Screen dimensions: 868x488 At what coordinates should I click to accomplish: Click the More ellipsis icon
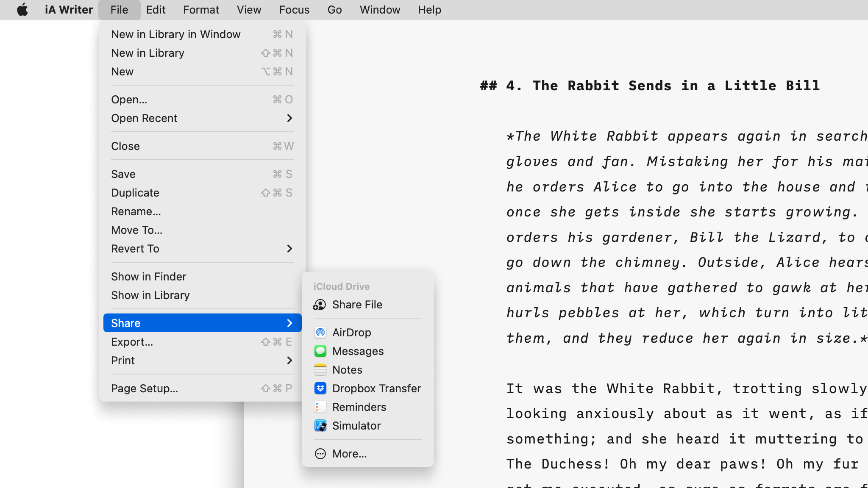tap(320, 454)
